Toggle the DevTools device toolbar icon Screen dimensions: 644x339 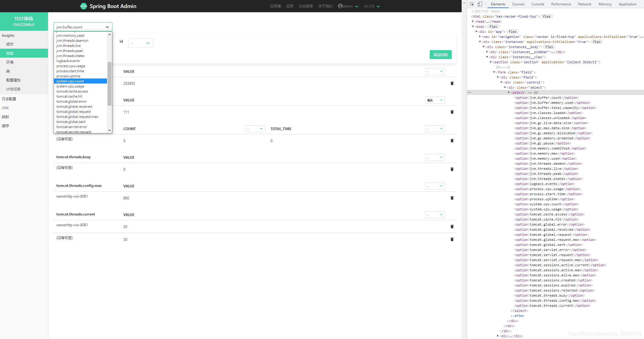[x=480, y=4]
